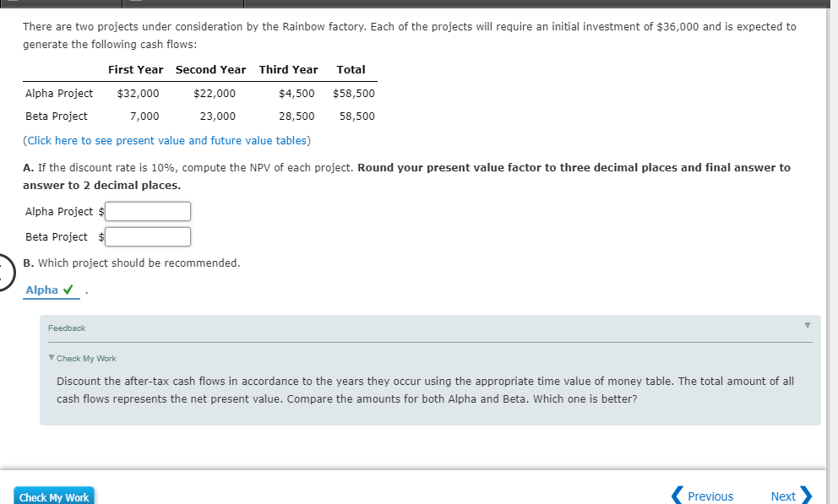This screenshot has height=504, width=838.
Task: Click the second tab divider in top bar
Action: click(243, 3)
